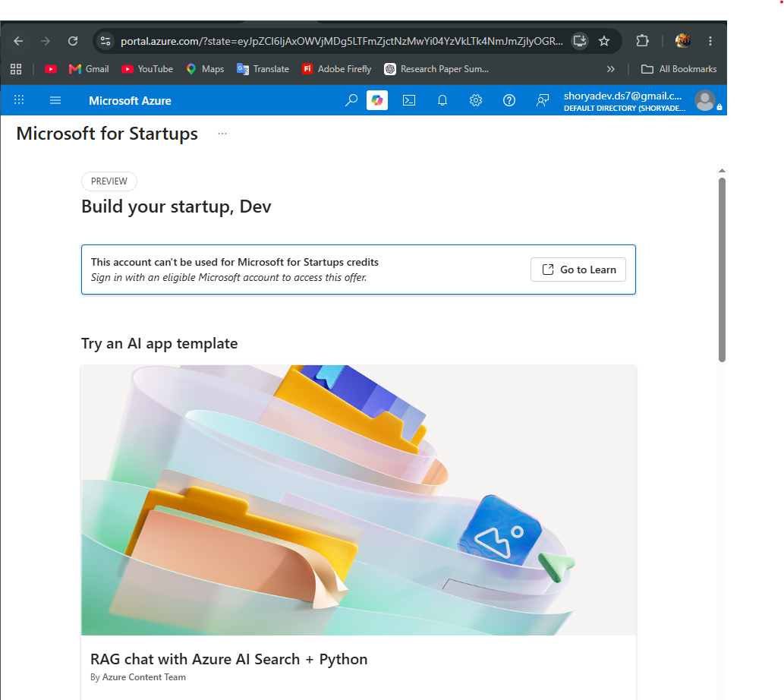
Task: View Azure notifications bell
Action: [x=442, y=100]
